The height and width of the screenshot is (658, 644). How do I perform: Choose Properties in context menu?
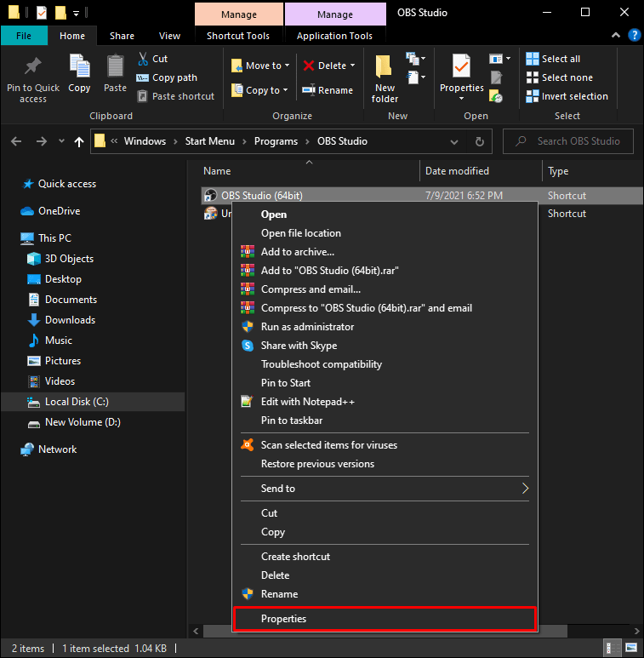pos(385,619)
